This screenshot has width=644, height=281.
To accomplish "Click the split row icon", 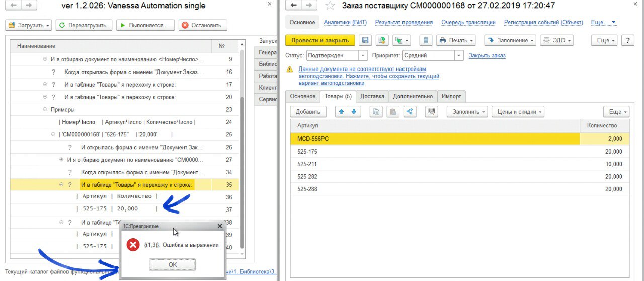I will pos(409,112).
